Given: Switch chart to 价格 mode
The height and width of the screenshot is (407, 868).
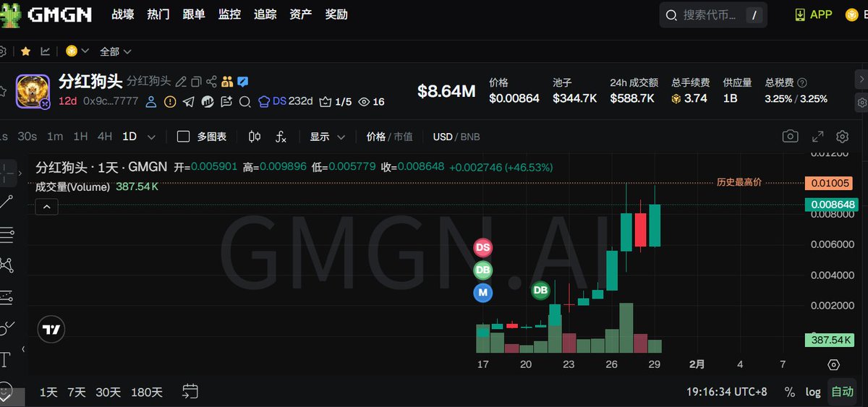Looking at the screenshot, I should tap(376, 137).
